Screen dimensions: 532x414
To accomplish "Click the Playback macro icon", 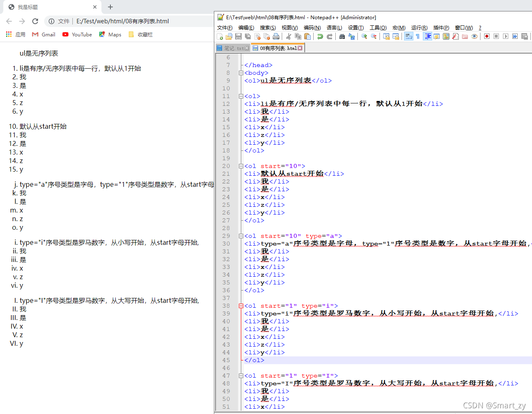I will tap(505, 36).
